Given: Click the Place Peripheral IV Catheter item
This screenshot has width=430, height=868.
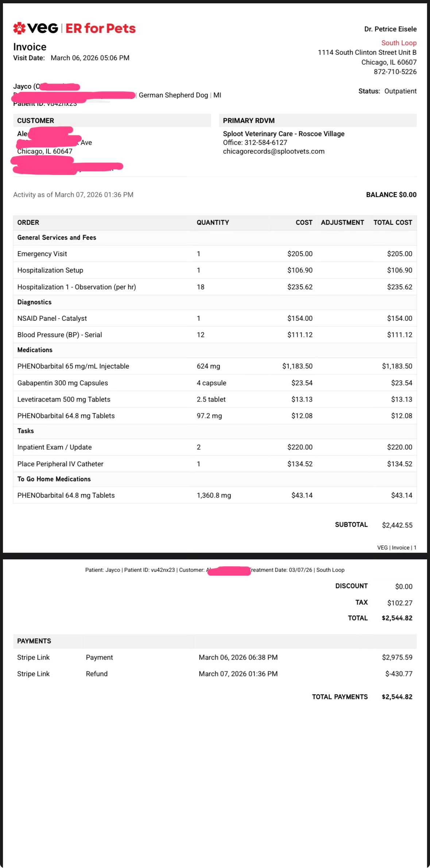Looking at the screenshot, I should [60, 464].
